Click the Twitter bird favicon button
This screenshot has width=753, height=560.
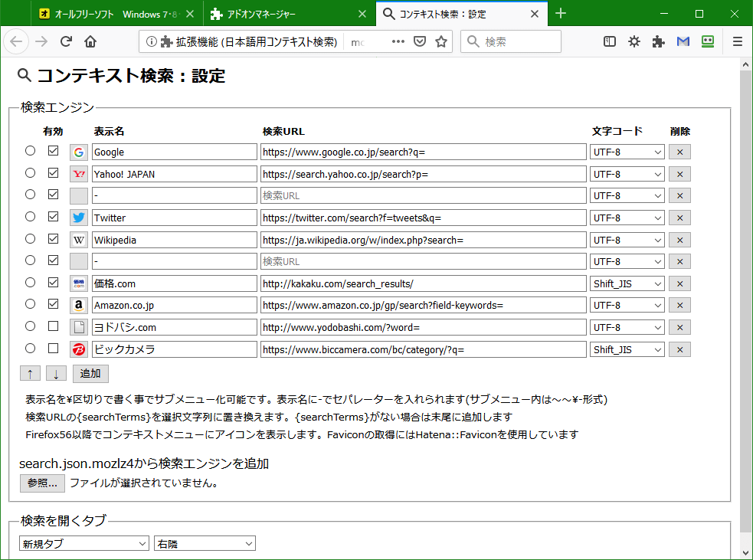pos(79,218)
